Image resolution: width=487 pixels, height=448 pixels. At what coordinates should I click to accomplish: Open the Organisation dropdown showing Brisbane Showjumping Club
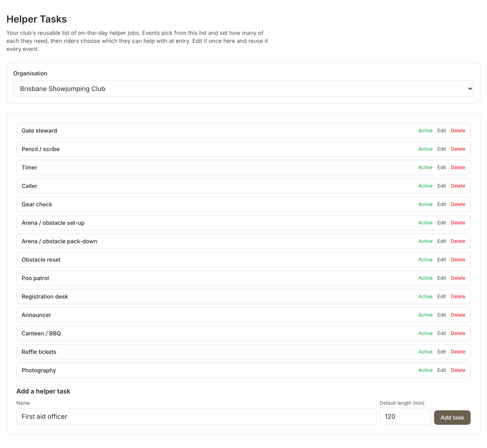point(243,89)
